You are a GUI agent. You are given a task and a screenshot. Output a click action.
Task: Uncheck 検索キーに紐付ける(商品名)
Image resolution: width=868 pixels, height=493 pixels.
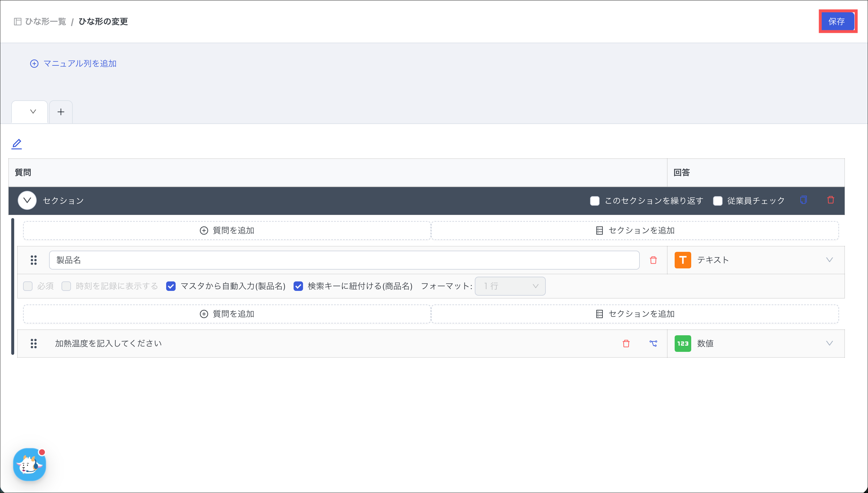298,286
